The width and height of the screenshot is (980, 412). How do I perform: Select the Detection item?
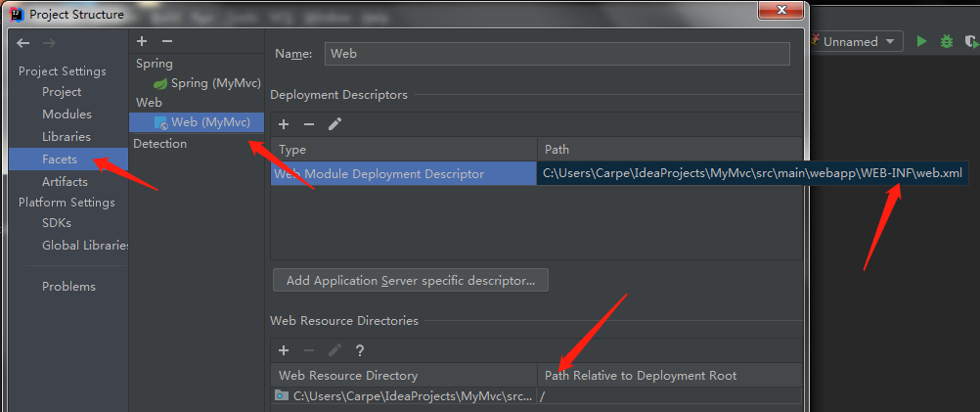point(160,144)
